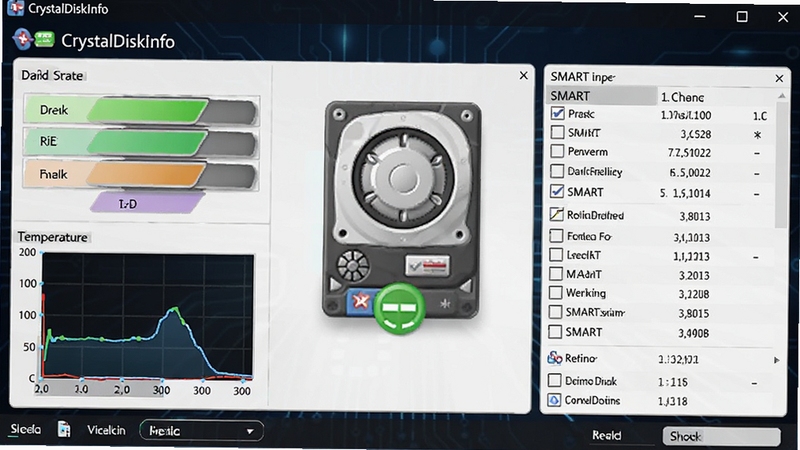The height and width of the screenshot is (450, 800).
Task: Click the red cross logo beside CrystalDiskInfo heading
Action: (22, 39)
